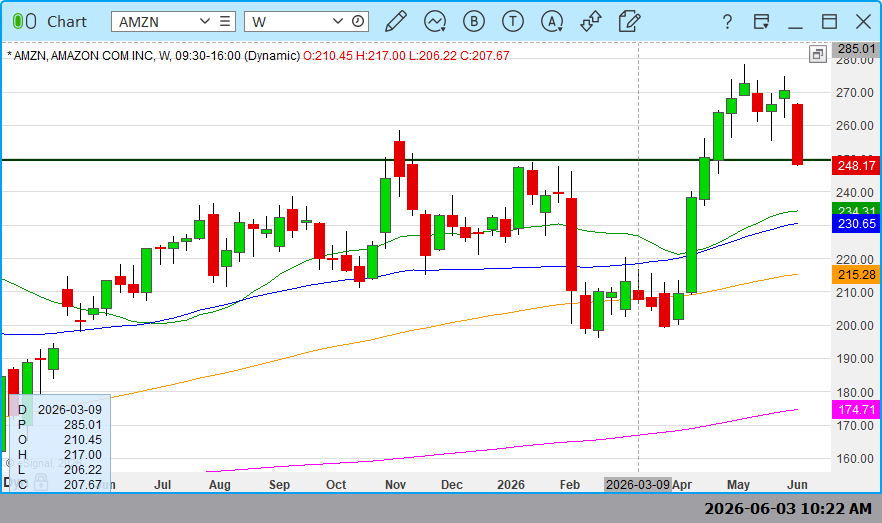This screenshot has height=523, width=882.
Task: Click the Feb label on time axis
Action: point(569,484)
